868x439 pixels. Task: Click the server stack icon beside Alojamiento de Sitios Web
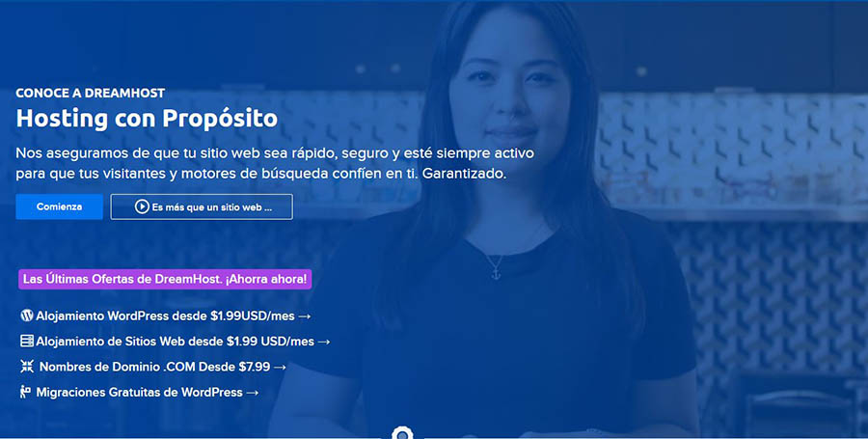[x=27, y=341]
